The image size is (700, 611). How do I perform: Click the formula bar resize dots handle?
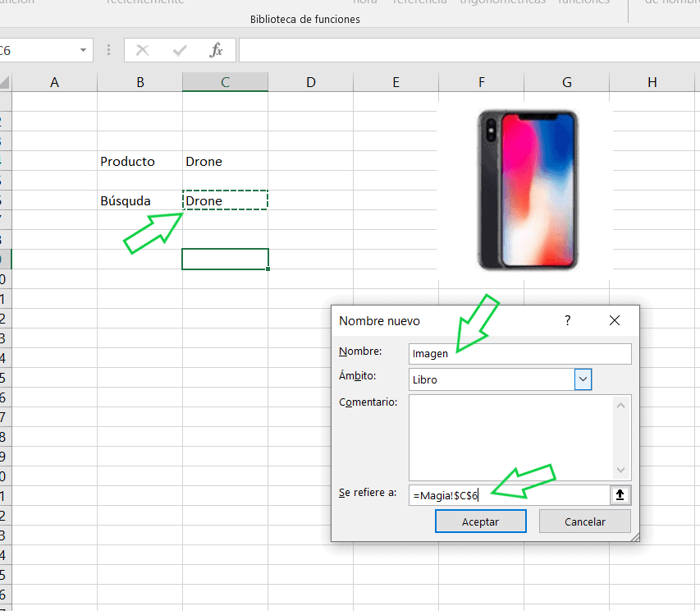coord(108,50)
